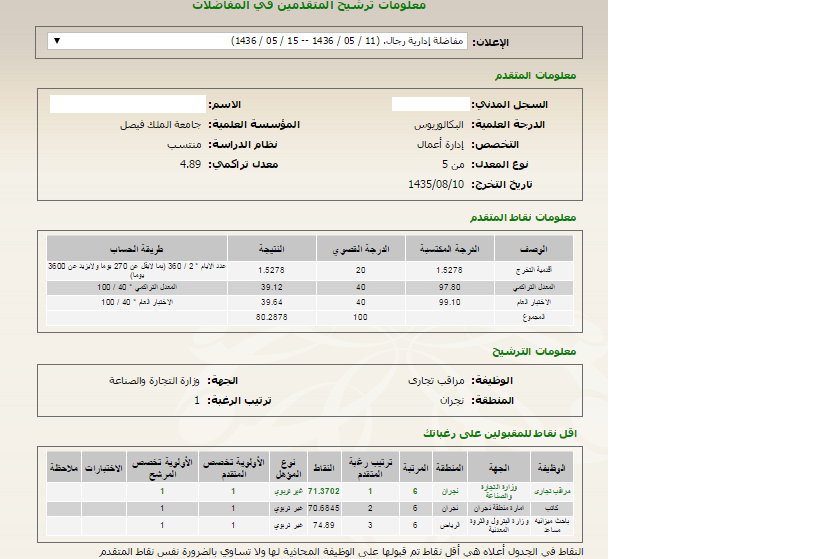Click the معلومات الترشيح heading
The height and width of the screenshot is (559, 819).
tap(534, 352)
